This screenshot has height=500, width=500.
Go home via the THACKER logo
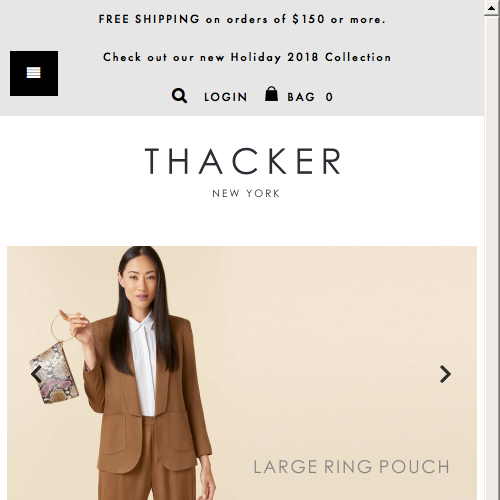[243, 161]
